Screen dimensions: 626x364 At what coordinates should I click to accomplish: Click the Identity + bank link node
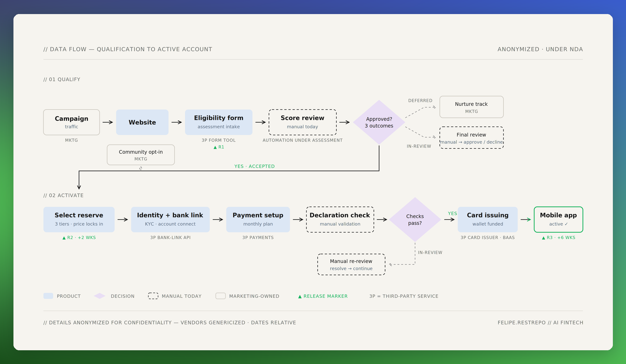170,219
